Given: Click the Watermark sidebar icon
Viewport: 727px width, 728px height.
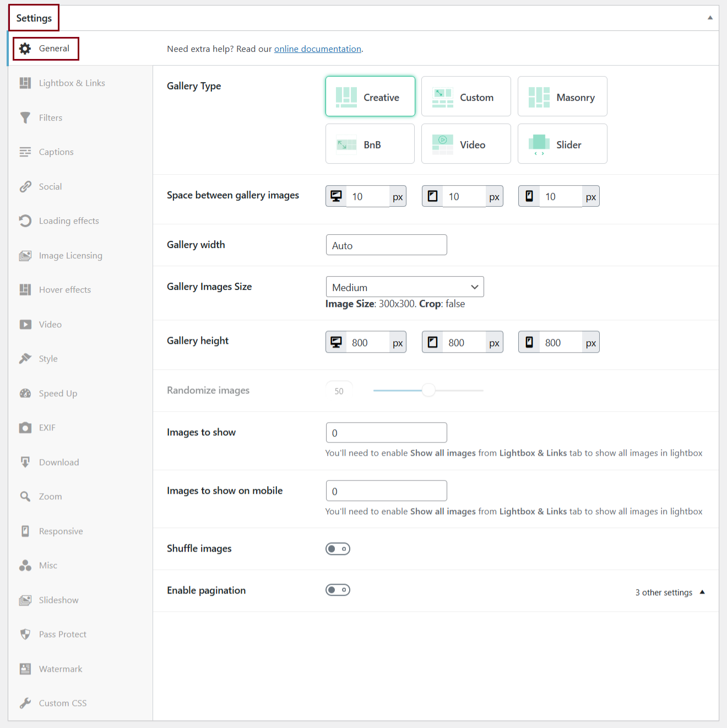Looking at the screenshot, I should (25, 669).
